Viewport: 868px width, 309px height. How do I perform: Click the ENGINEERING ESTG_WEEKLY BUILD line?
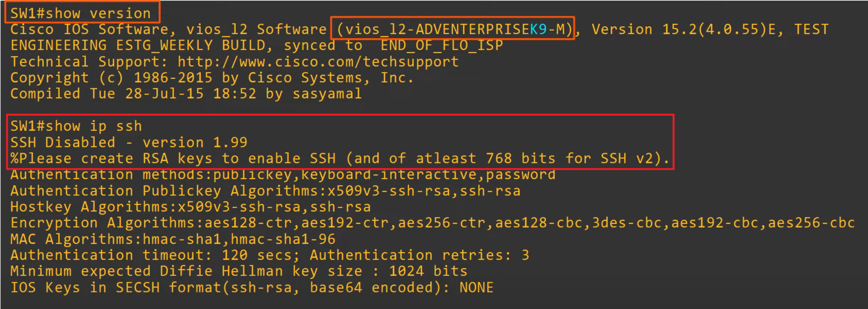pos(257,46)
